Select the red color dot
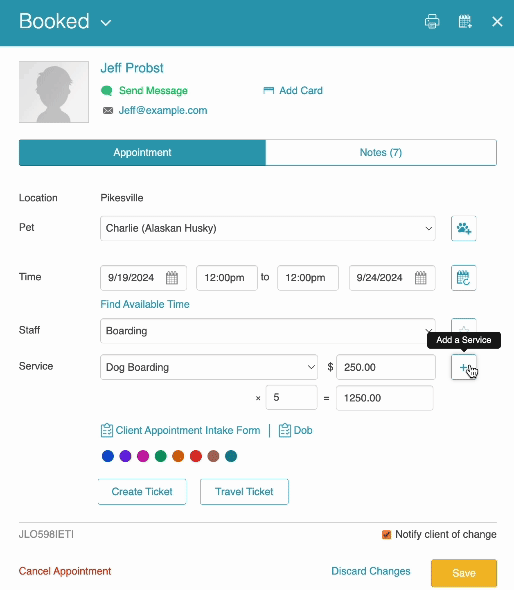This screenshot has width=514, height=590. (196, 456)
